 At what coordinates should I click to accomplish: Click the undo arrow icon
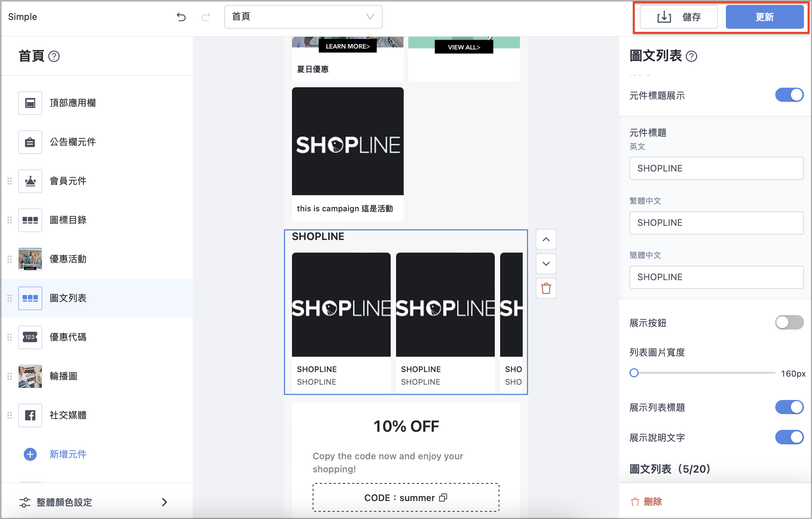point(181,17)
